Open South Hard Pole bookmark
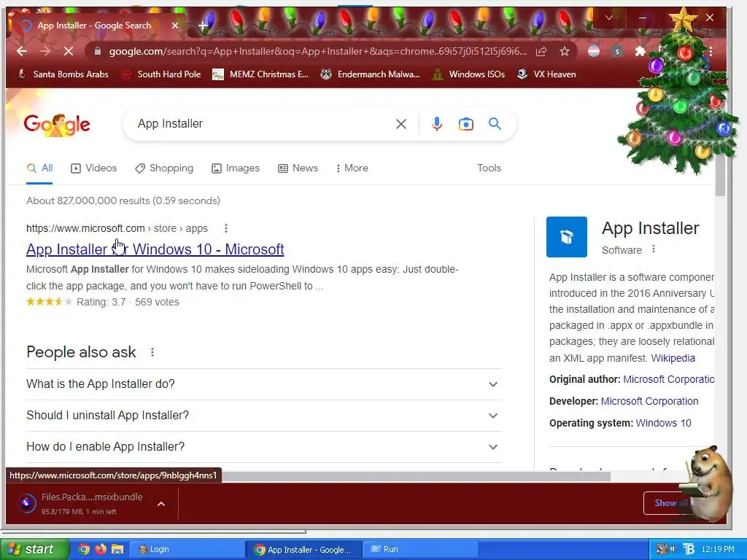 click(161, 74)
